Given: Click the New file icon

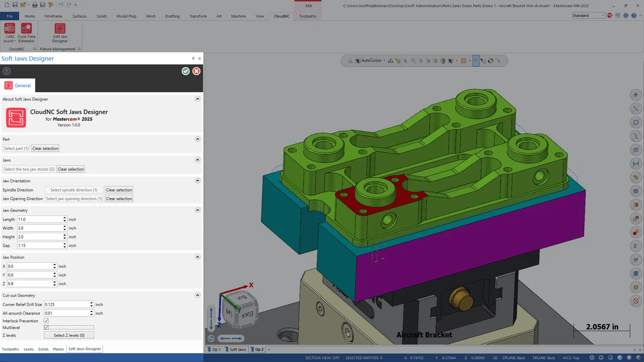Looking at the screenshot, I should pos(7,5).
